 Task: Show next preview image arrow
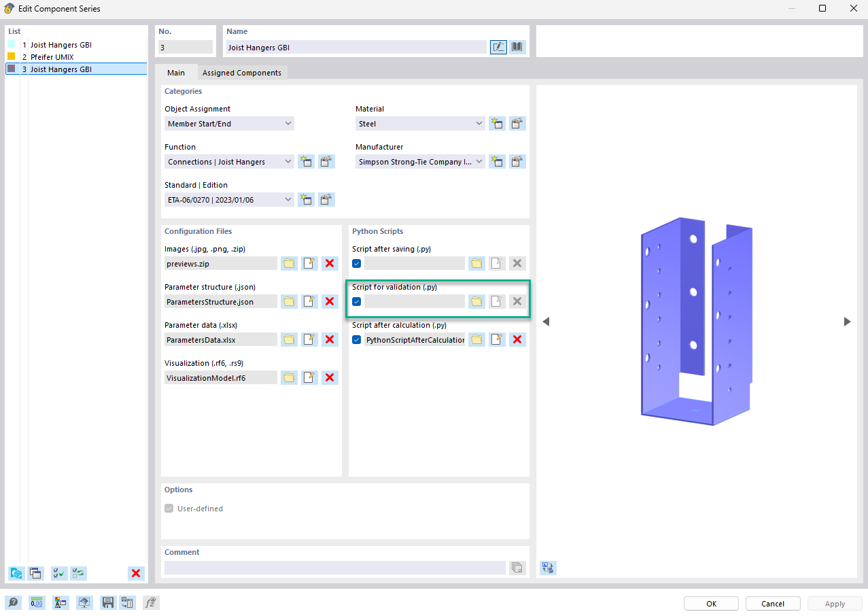[x=847, y=322]
